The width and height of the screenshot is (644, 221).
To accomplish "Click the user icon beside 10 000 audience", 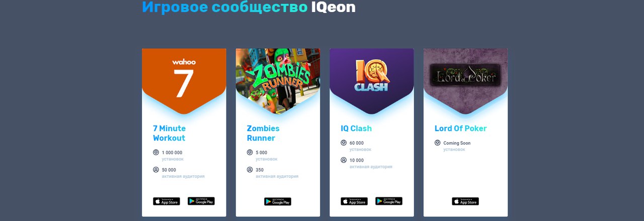I will pos(344,160).
